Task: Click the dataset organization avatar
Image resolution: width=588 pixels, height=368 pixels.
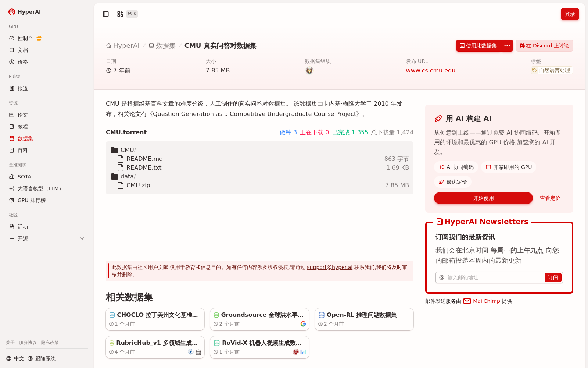Action: pyautogui.click(x=309, y=71)
